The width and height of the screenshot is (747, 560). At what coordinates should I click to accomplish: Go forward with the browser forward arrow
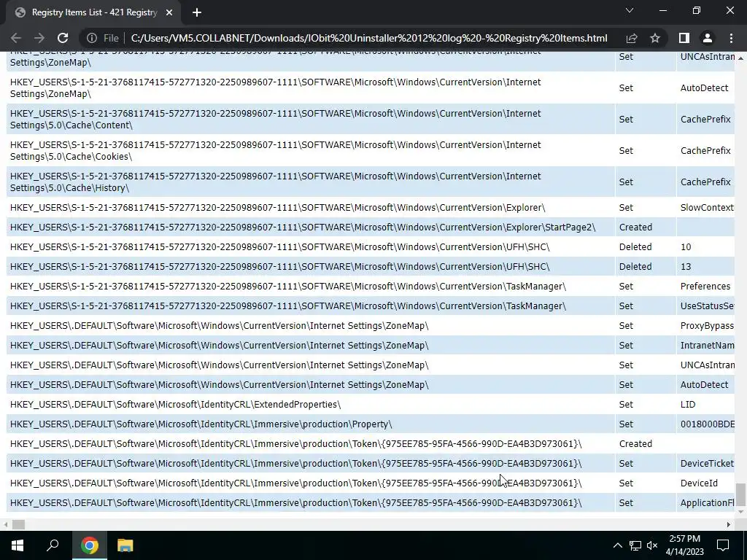point(39,38)
